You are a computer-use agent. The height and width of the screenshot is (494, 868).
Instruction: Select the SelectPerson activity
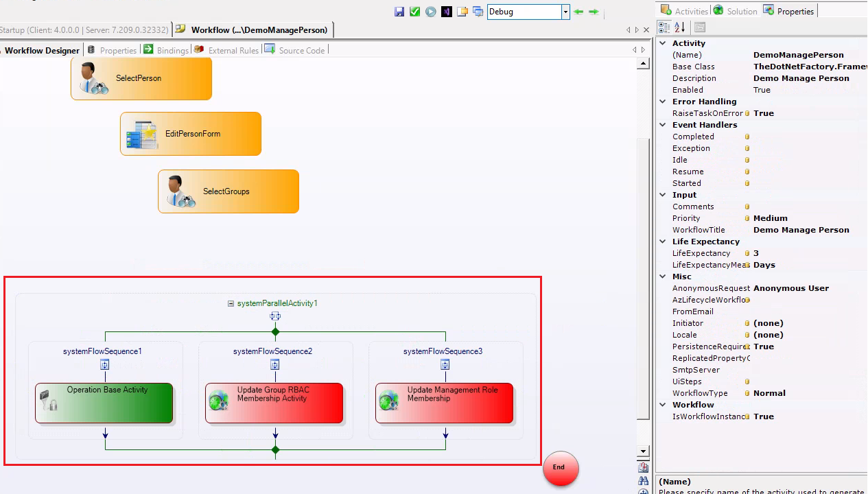point(141,78)
